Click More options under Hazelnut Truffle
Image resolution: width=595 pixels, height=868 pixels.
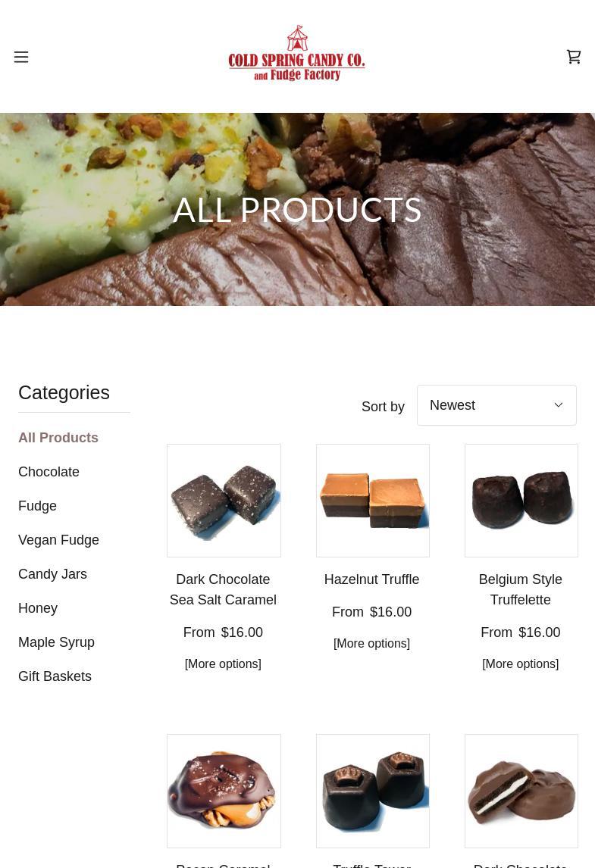[x=371, y=643]
